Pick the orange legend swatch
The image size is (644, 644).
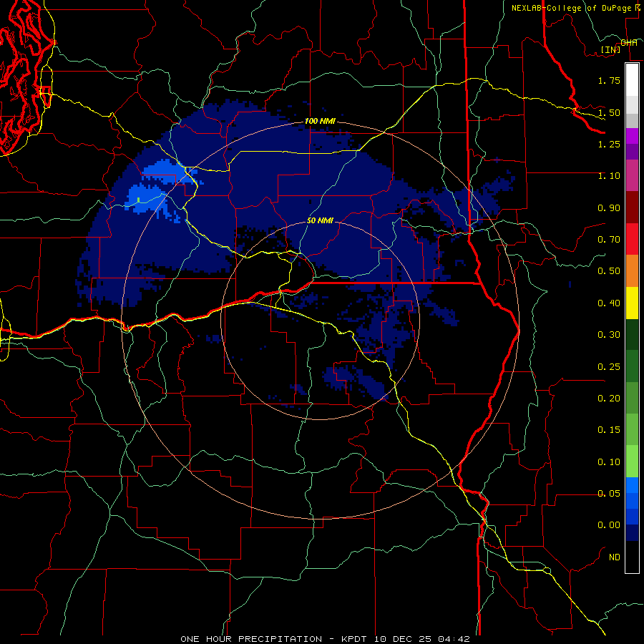click(x=632, y=271)
